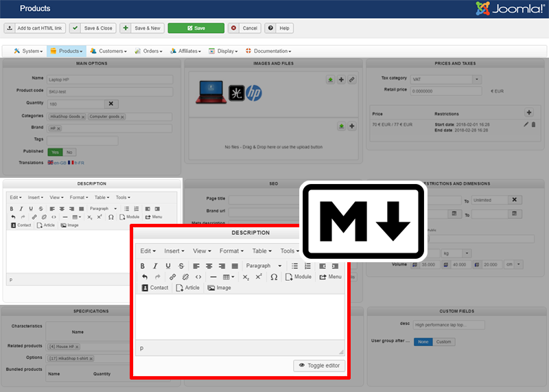Screen dimensions: 549x392
Task: Open the System menu
Action: point(28,51)
